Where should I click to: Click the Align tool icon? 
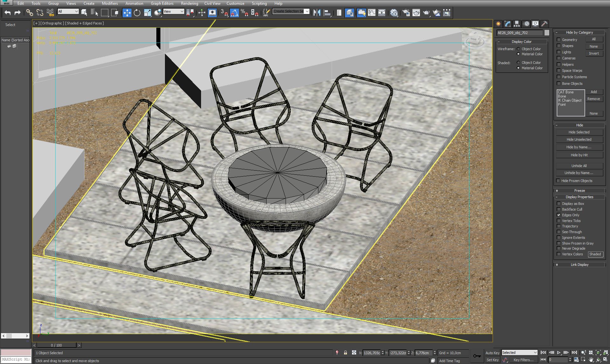[327, 12]
